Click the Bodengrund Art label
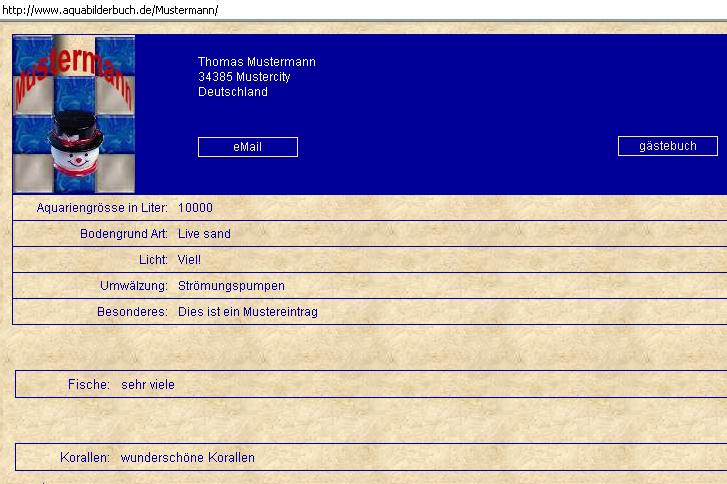 [124, 234]
